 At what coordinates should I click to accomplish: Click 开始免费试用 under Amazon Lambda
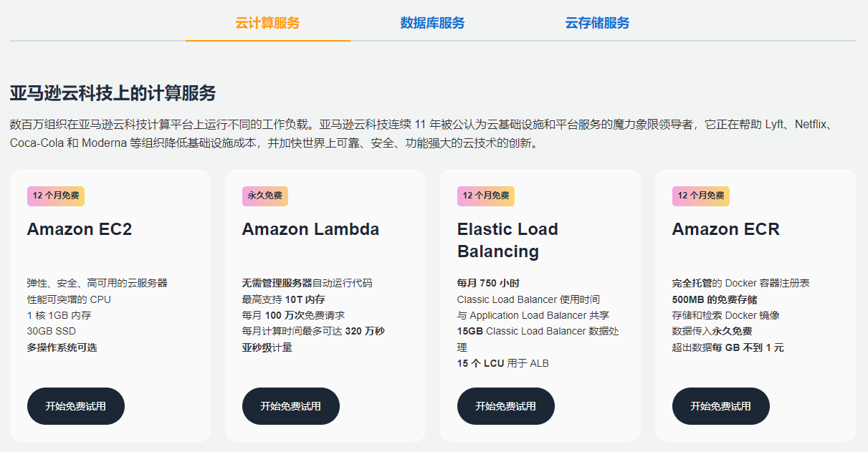(290, 405)
